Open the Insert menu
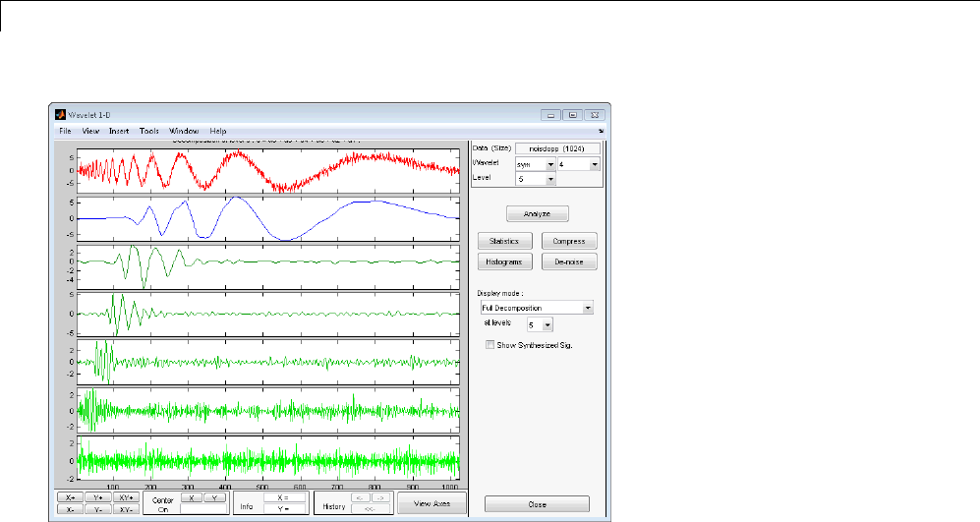Viewport: 980px width, 522px height. click(119, 131)
